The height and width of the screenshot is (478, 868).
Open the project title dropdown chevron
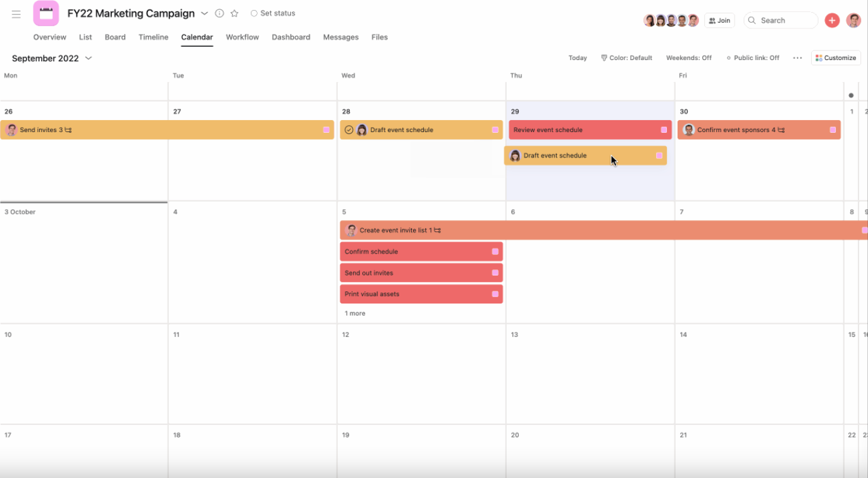(x=204, y=13)
